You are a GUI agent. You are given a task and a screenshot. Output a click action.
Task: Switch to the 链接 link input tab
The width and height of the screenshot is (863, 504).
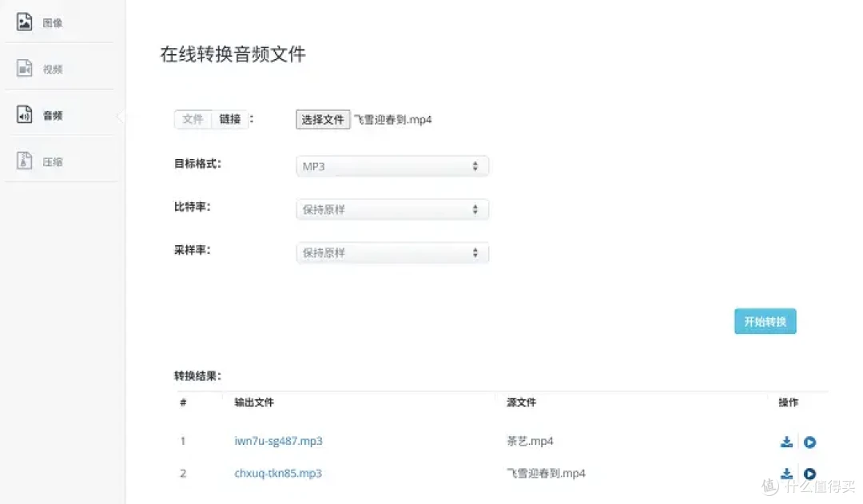click(x=229, y=119)
